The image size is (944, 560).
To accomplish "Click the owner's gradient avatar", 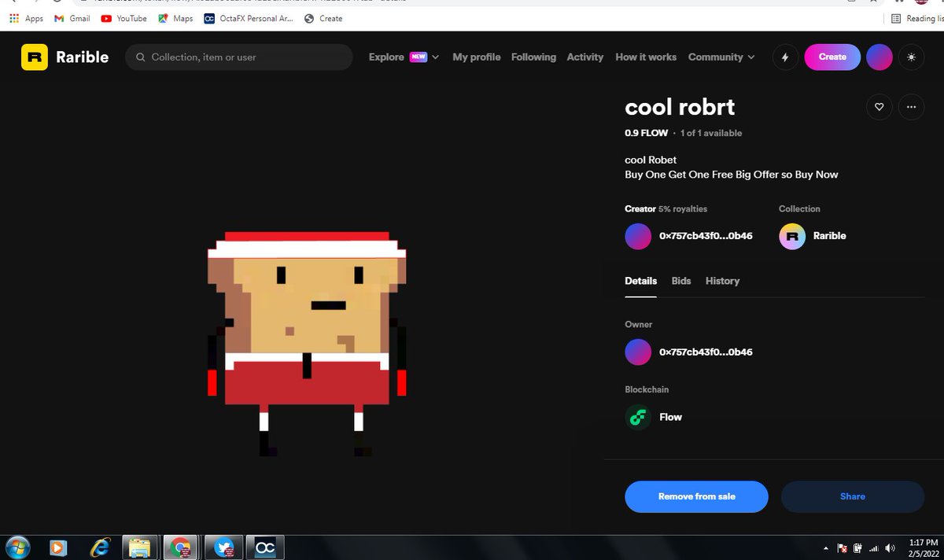I will [638, 352].
